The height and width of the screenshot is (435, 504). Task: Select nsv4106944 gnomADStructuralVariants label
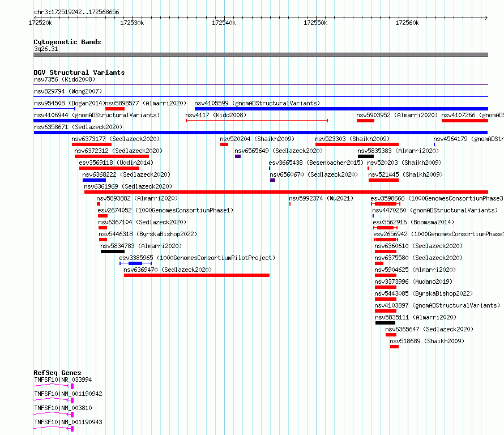pyautogui.click(x=97, y=115)
